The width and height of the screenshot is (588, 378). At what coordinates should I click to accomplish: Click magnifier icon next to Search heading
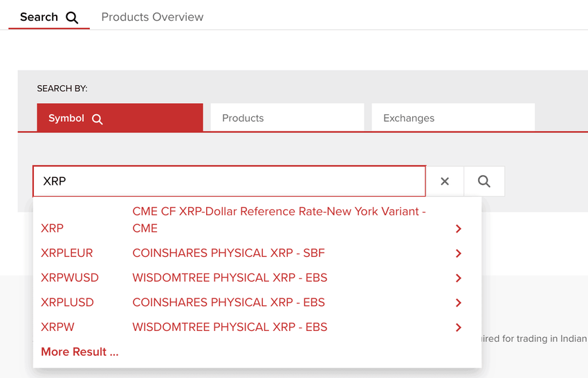72,18
